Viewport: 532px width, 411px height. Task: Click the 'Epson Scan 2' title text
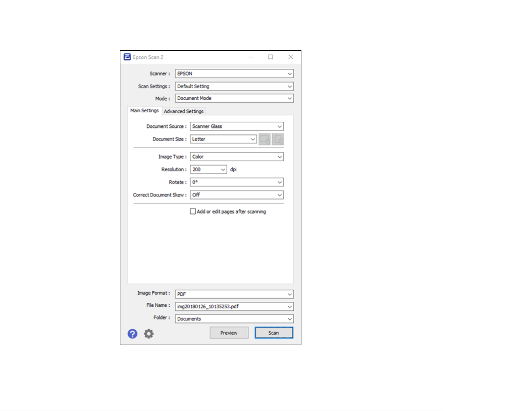point(148,57)
